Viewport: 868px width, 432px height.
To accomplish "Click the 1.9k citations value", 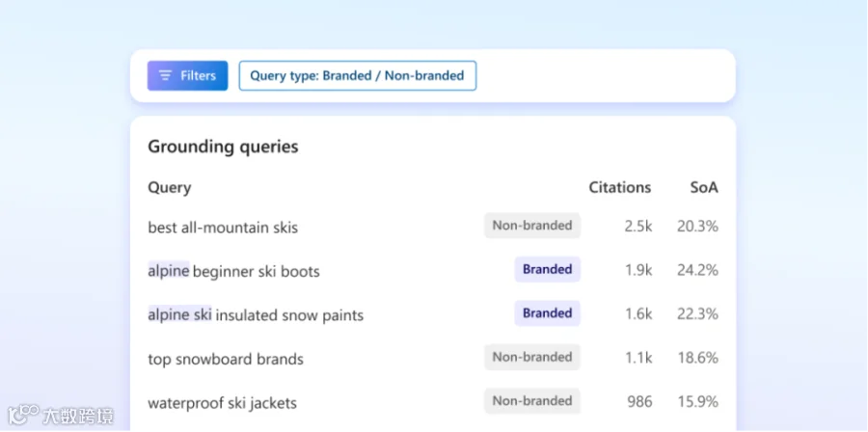I will click(x=638, y=270).
